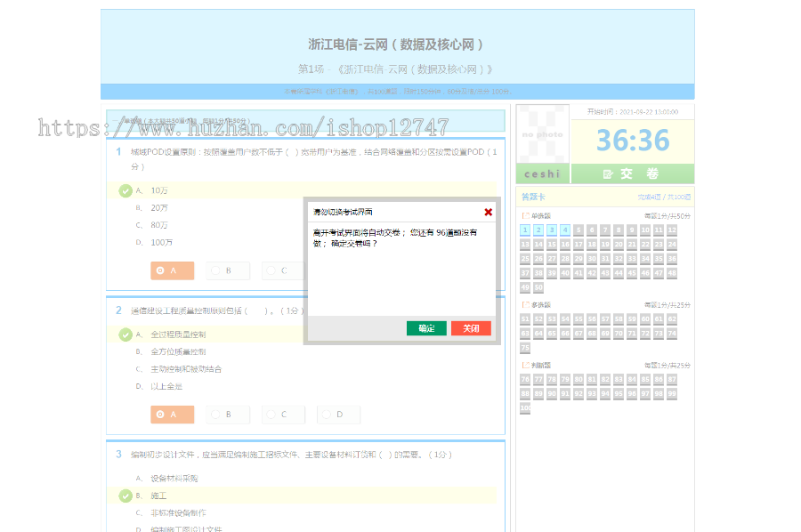The width and height of the screenshot is (801, 532).
Task: Select radio option C for question 2
Action: click(x=284, y=415)
